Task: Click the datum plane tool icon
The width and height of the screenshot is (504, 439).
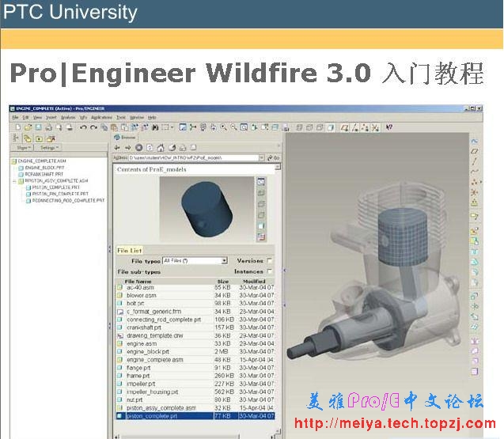Action: point(475,150)
